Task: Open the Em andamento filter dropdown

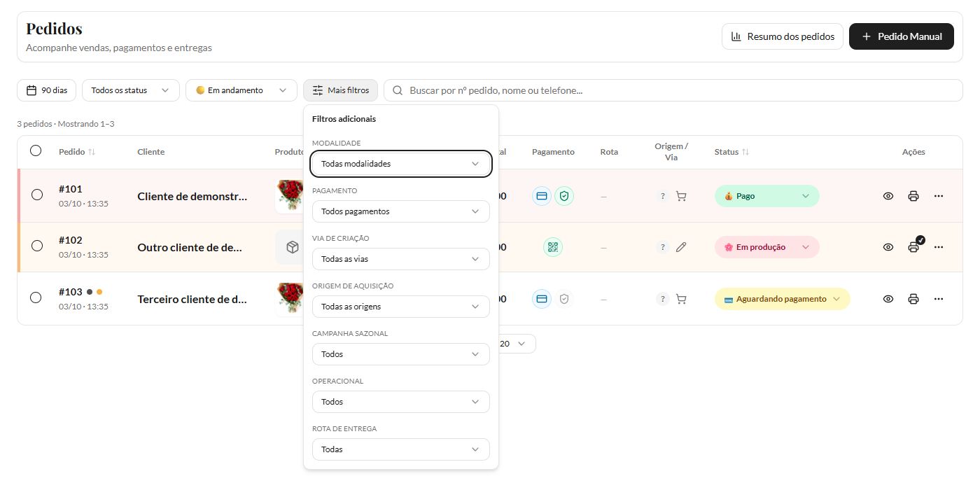Action: (241, 90)
